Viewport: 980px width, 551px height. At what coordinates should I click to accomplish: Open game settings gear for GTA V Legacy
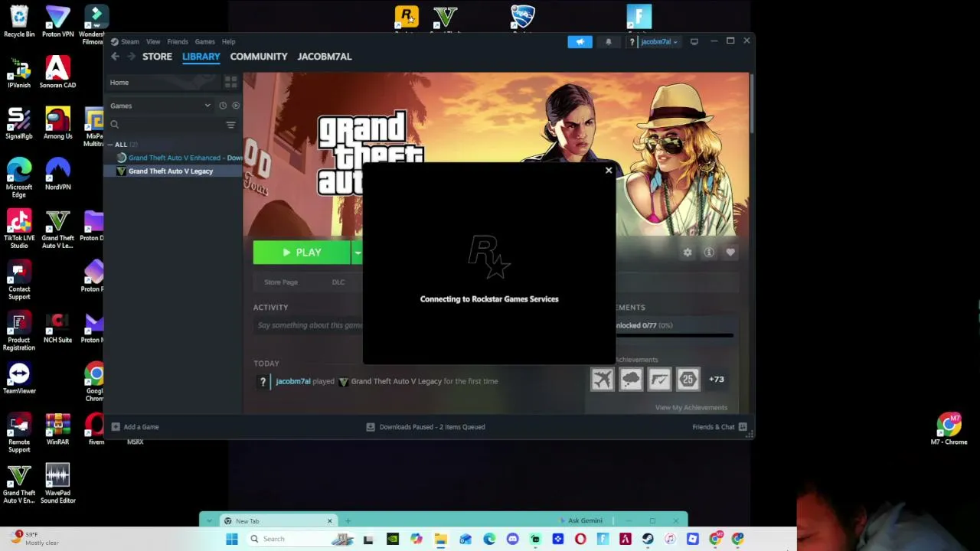coord(688,253)
